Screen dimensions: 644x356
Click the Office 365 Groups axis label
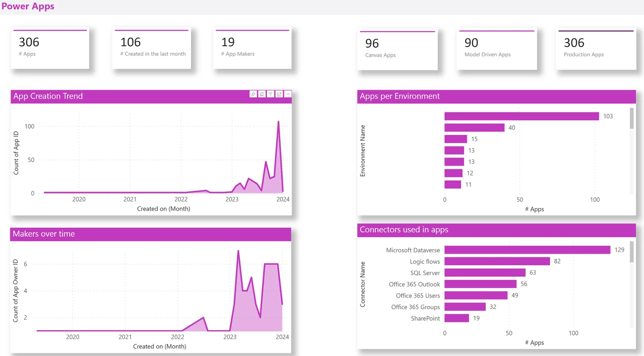(x=415, y=307)
